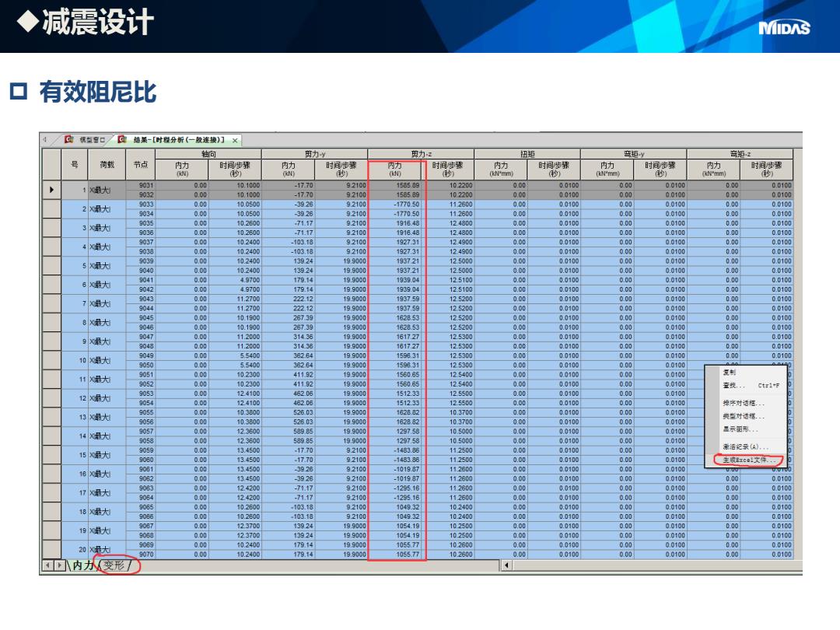Image resolution: width=840 pixels, height=630 pixels.
Task: Click the 号 column header
Action: (x=75, y=164)
